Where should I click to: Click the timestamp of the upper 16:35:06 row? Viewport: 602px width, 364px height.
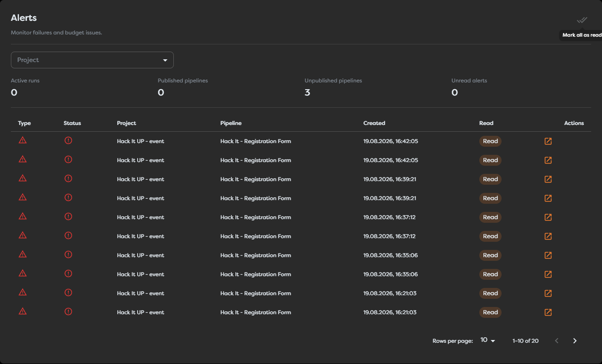tap(391, 255)
